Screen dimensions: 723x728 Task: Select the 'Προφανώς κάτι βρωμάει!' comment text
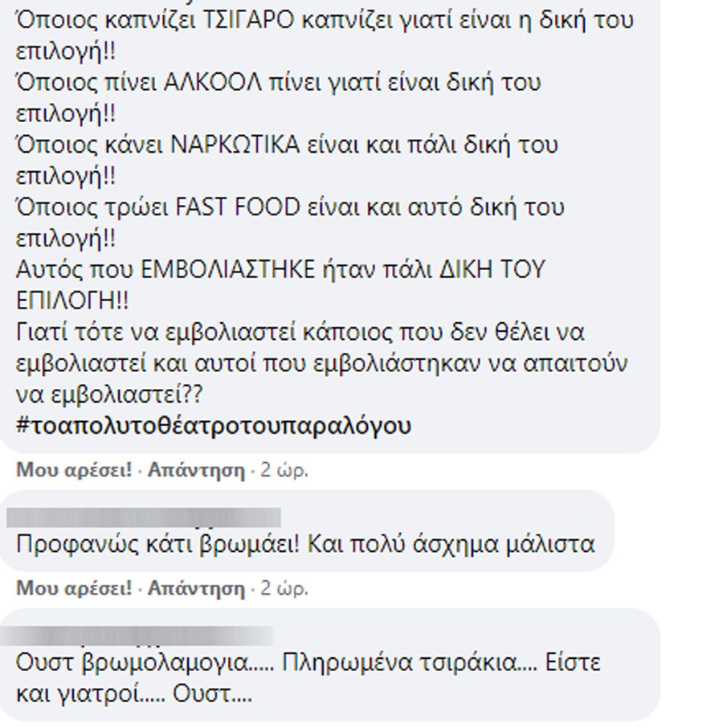click(305, 544)
